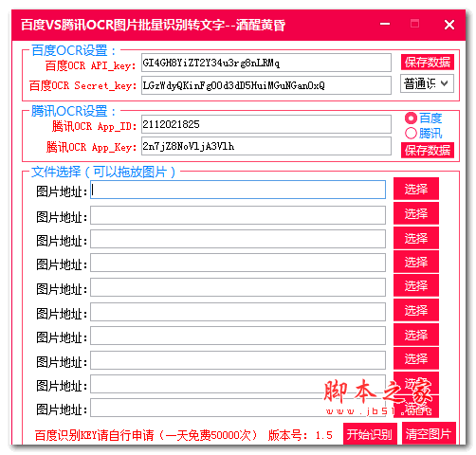Focus the eighth 图片地址 input field
The height and width of the screenshot is (455, 476).
(x=238, y=360)
